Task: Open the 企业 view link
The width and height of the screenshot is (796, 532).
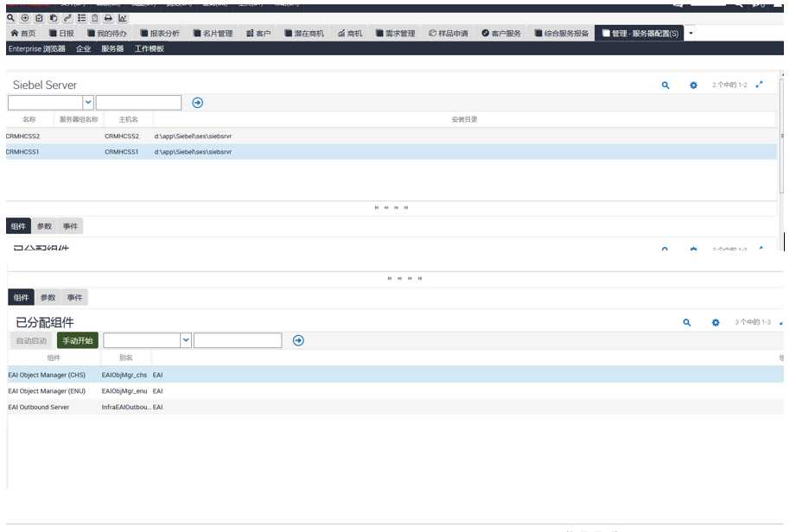Action: coord(83,48)
